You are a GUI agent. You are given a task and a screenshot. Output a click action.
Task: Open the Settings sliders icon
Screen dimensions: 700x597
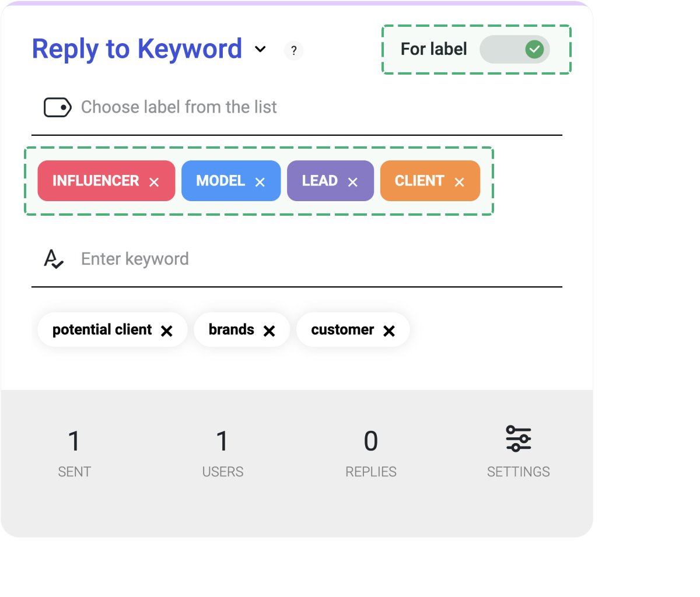(x=519, y=439)
